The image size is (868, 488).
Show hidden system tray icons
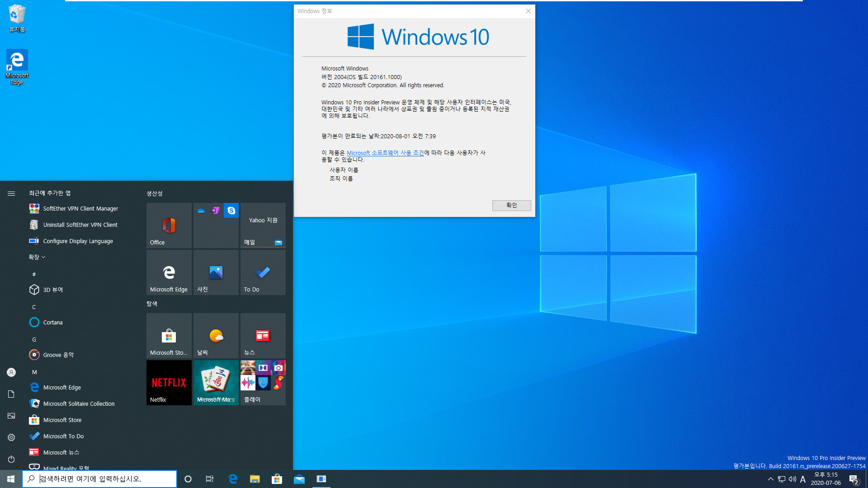pos(771,479)
